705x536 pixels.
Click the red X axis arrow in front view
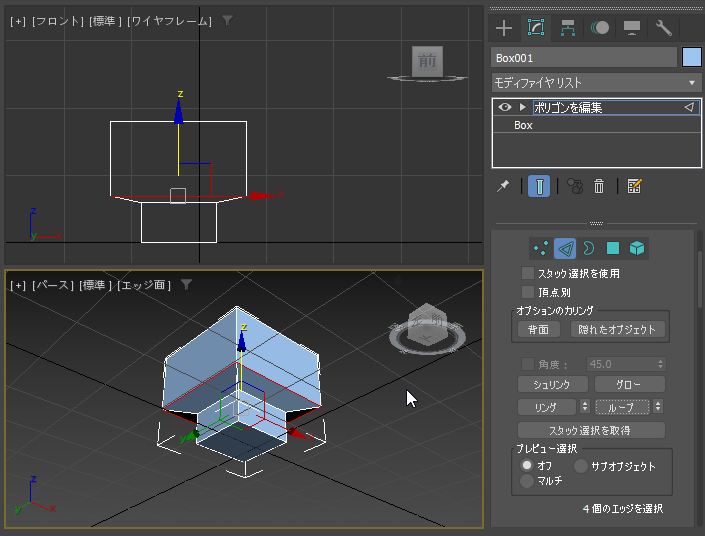[x=263, y=196]
